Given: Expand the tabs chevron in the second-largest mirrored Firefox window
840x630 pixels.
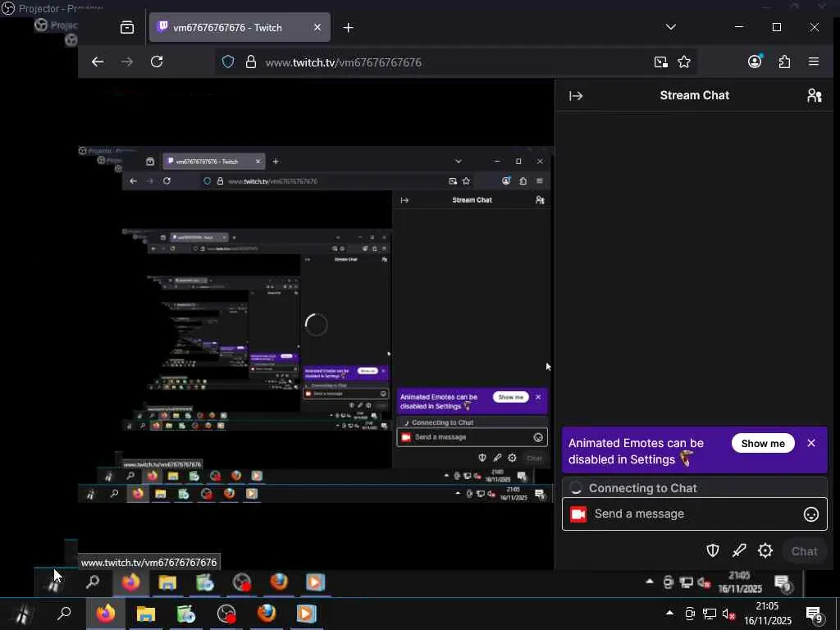Looking at the screenshot, I should [458, 161].
